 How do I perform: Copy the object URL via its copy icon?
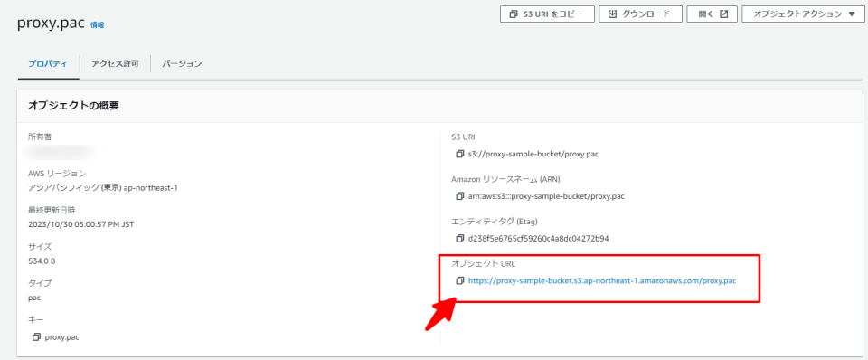459,280
